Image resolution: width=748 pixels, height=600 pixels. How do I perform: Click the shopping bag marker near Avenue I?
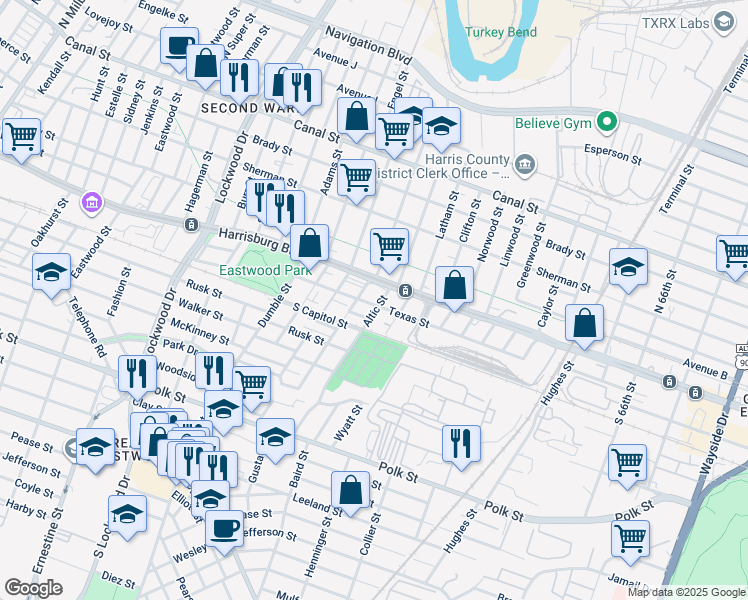356,118
